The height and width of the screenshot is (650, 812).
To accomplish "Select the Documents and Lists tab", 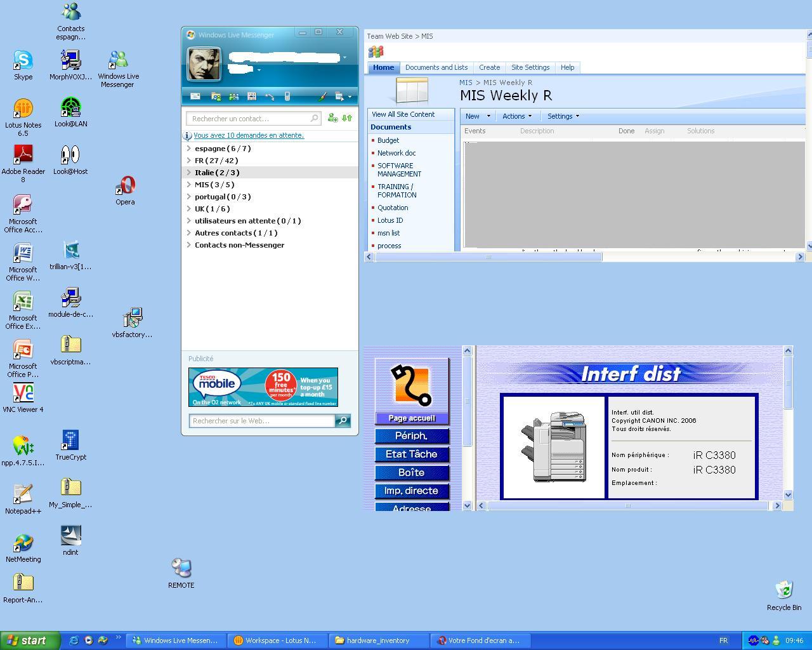I will click(x=436, y=67).
